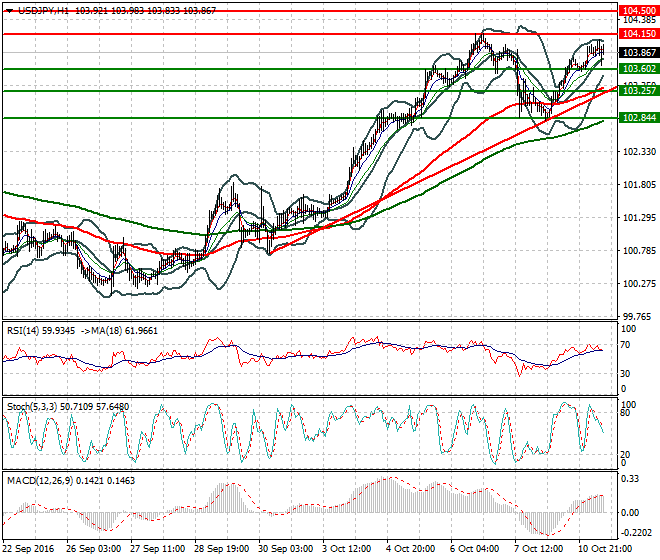The image size is (660, 560).
Task: Click the chart menu triangle beside USDJPY,H1
Action: (9, 11)
